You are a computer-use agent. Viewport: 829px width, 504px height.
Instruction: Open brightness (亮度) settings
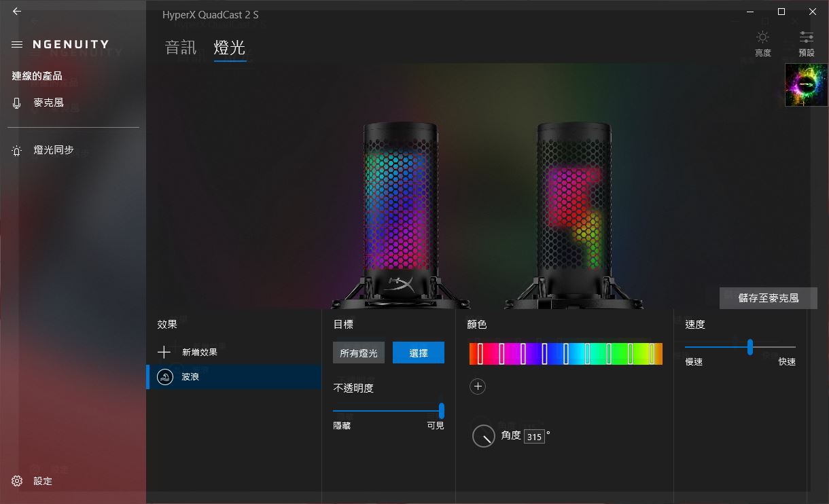[763, 43]
